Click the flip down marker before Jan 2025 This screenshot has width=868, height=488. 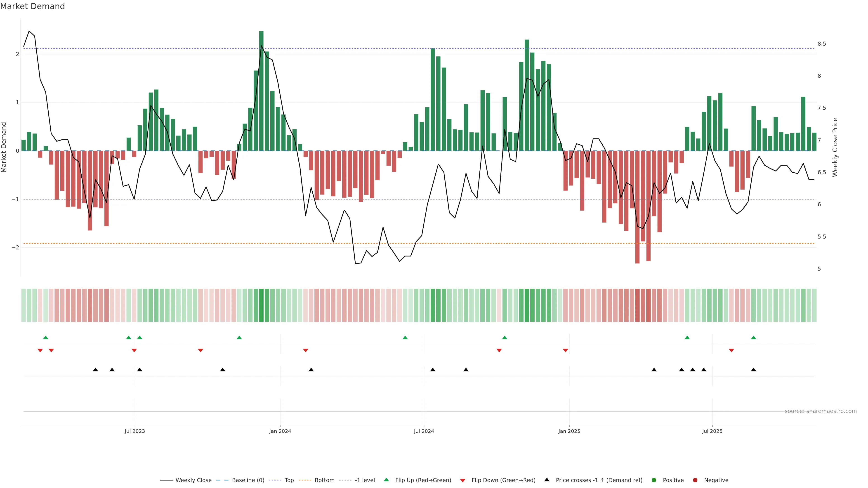tap(565, 351)
